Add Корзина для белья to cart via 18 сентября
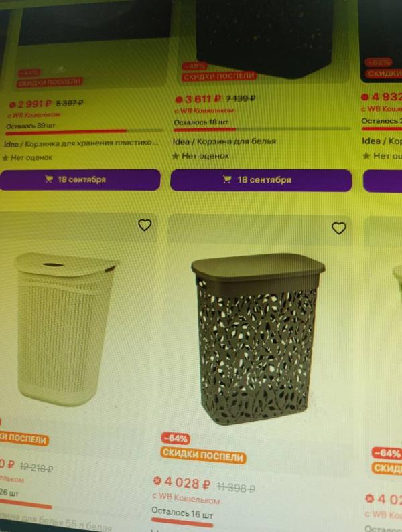Screen dimensions: 402x532 (x=261, y=180)
